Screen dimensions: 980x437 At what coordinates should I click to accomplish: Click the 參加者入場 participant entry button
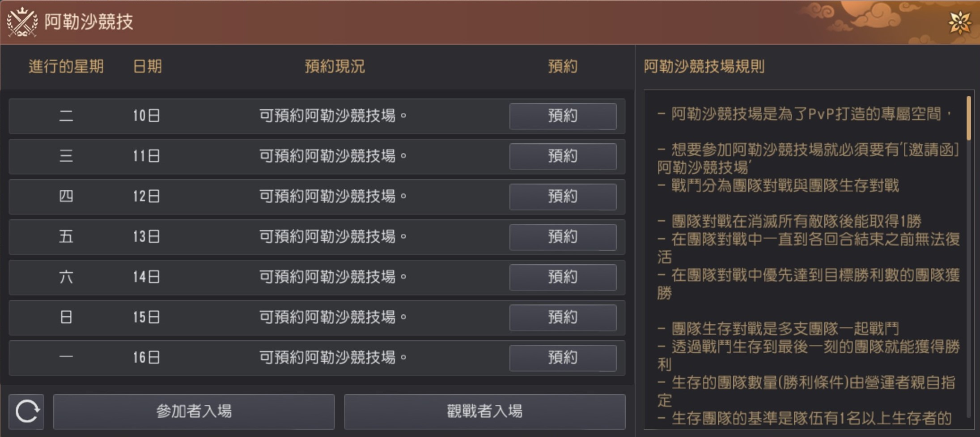pyautogui.click(x=194, y=411)
